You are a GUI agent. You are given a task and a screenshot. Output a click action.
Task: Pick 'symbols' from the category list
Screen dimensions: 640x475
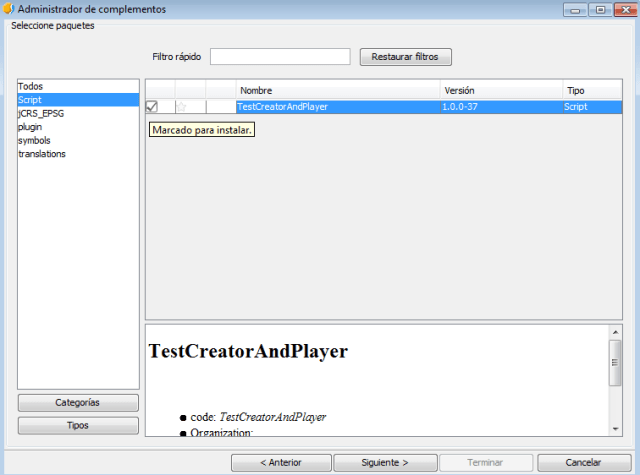pos(34,141)
